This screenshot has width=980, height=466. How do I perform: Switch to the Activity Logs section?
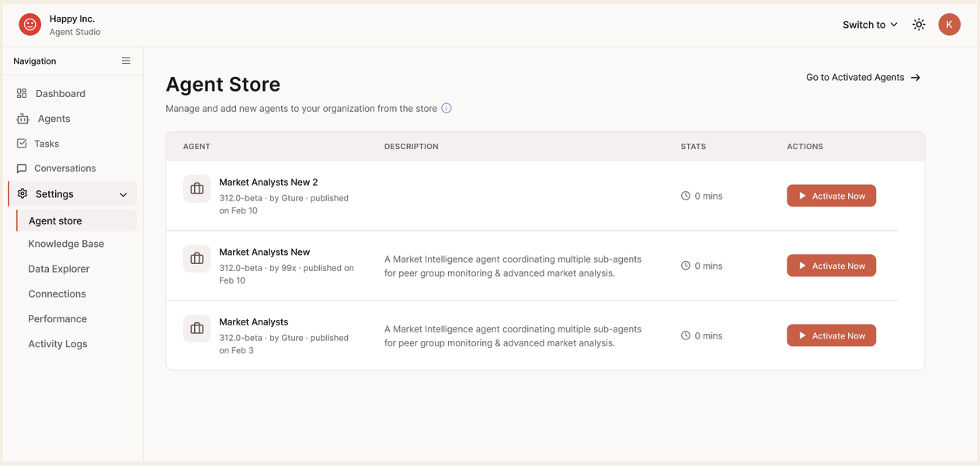[x=57, y=343]
